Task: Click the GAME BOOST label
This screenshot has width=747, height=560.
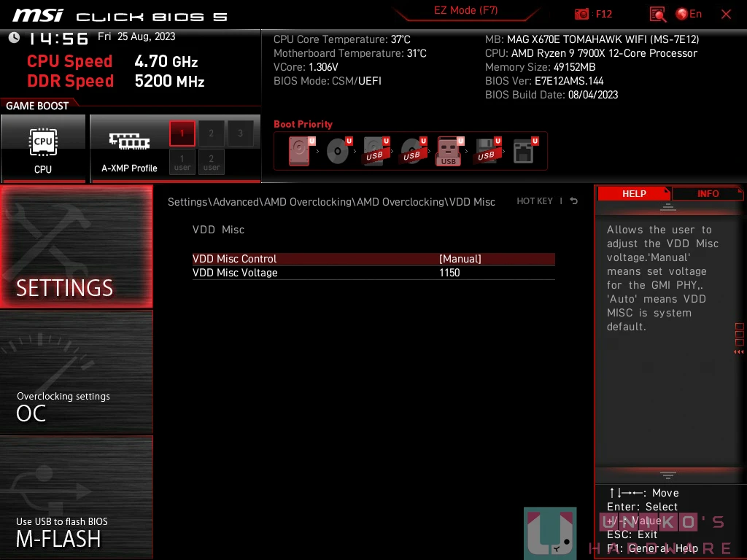Action: (37, 106)
